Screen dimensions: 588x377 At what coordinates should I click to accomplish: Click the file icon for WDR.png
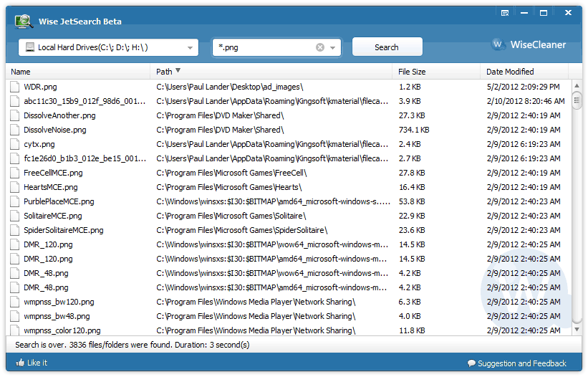click(x=14, y=87)
